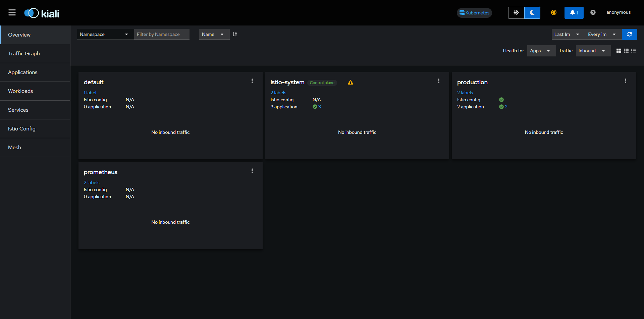Navigate to the Traffic Graph page
The height and width of the screenshot is (319, 644).
click(x=24, y=53)
